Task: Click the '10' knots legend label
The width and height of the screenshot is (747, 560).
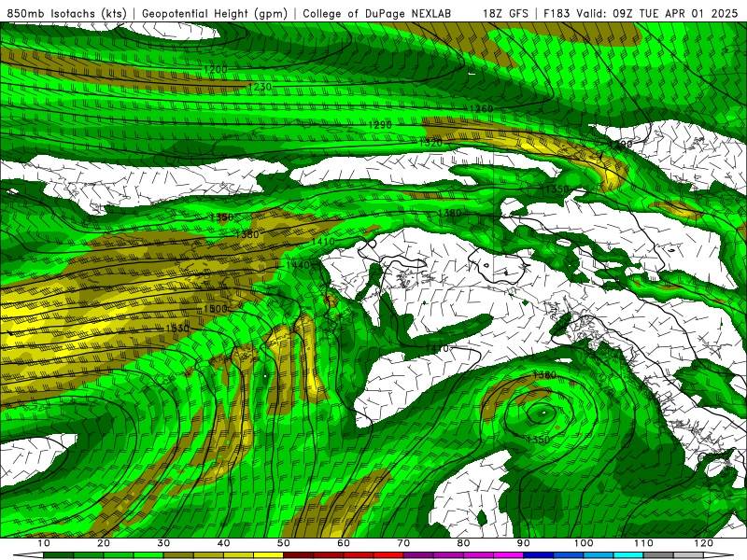Action: tap(43, 543)
